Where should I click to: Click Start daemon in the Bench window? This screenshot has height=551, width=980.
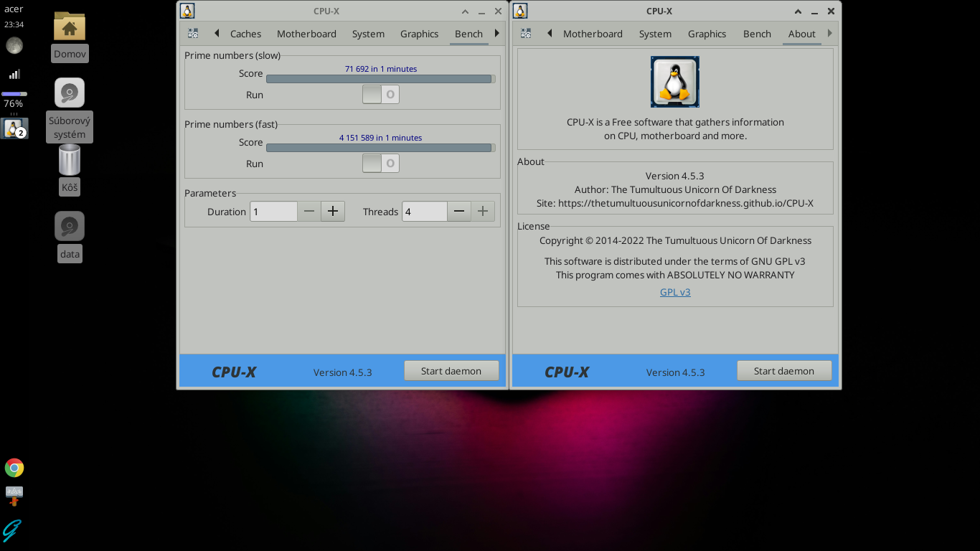pyautogui.click(x=451, y=371)
